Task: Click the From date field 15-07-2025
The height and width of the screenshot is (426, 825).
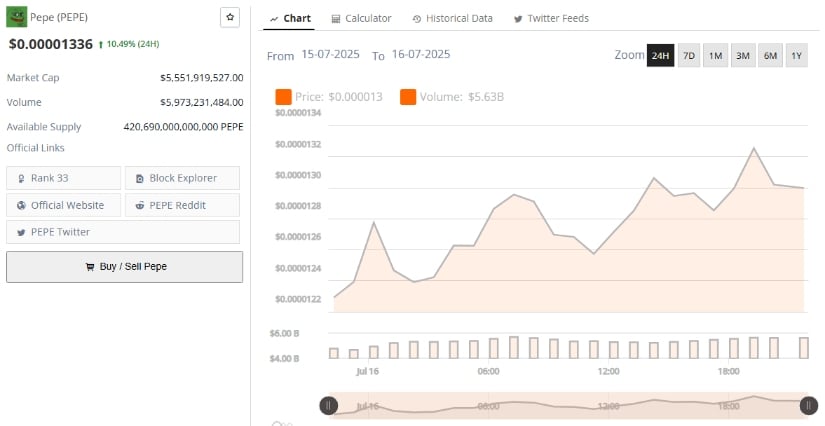Action: tap(330, 54)
